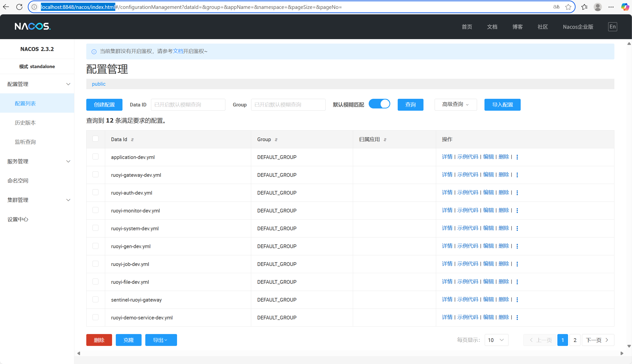Click the favorites star in address bar

568,7
